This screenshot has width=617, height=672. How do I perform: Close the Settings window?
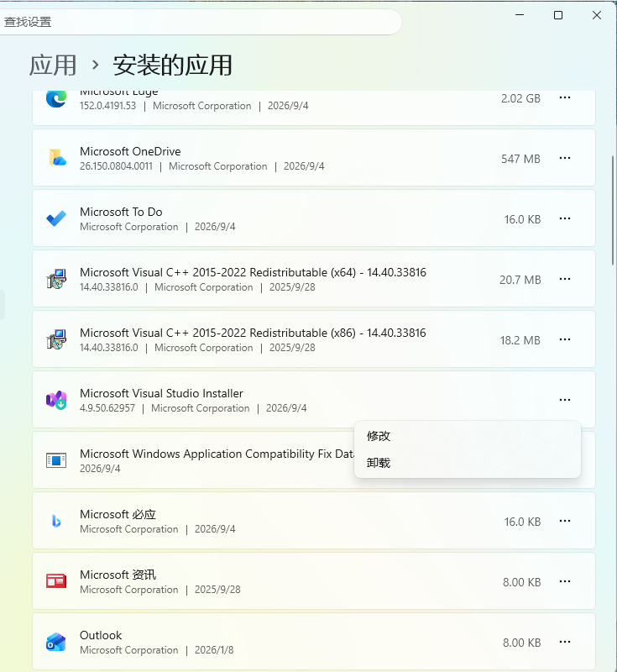click(x=597, y=15)
